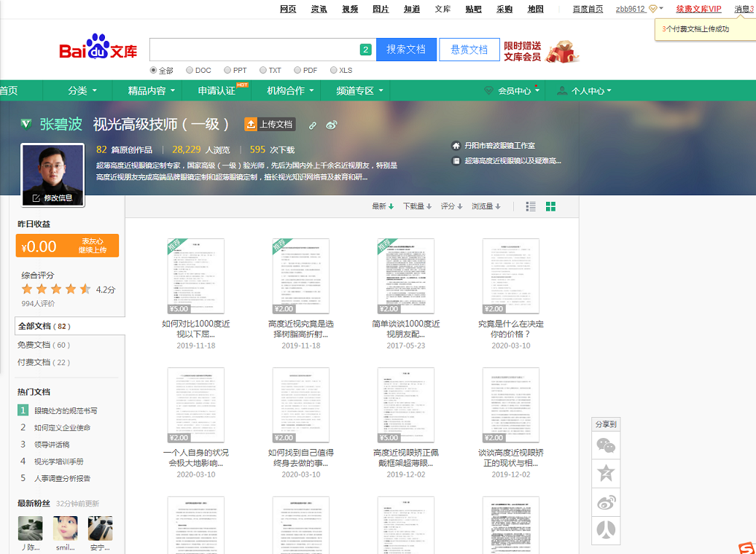756x554 pixels.
Task: Click the Baidu Wenku logo
Action: pos(98,47)
